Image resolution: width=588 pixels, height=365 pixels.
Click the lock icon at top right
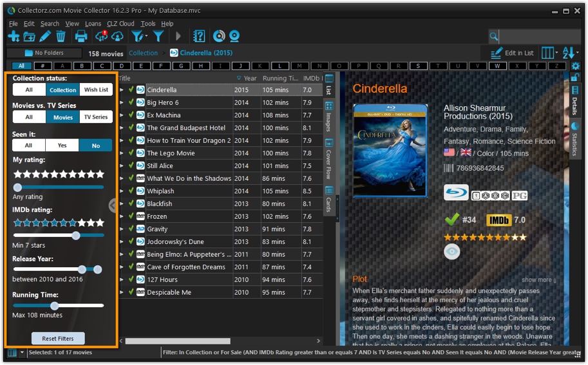575,78
